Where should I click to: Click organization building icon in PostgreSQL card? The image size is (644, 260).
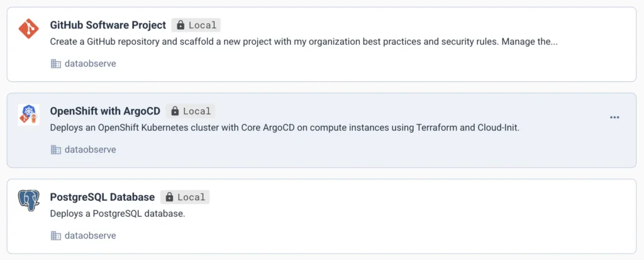(55, 235)
